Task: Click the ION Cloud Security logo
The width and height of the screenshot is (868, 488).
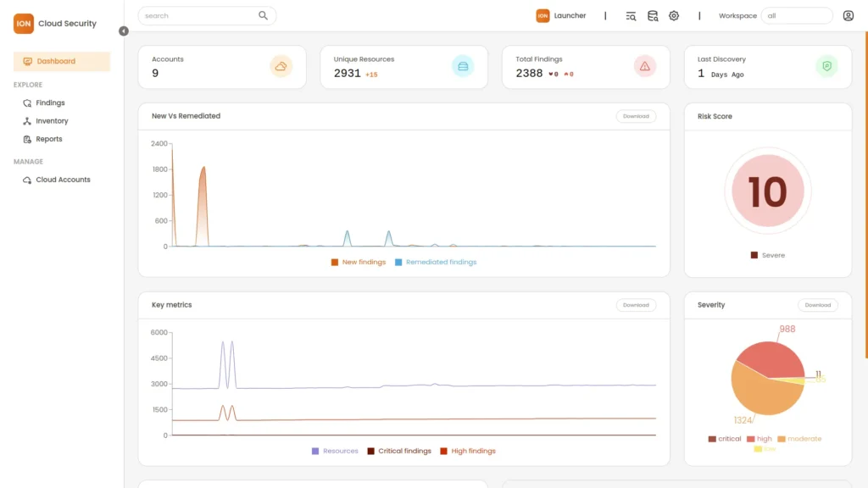Action: pos(55,24)
